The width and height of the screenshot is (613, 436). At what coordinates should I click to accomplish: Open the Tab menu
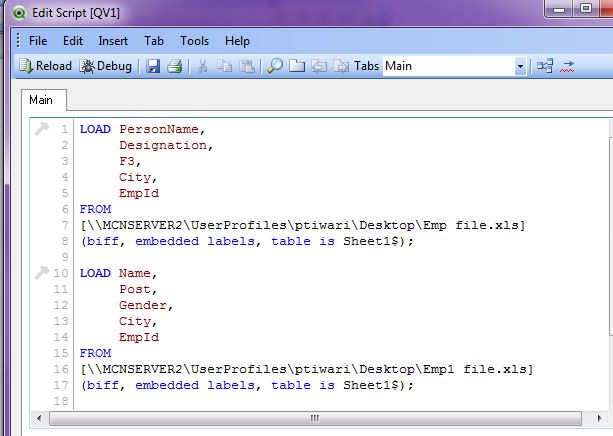[x=154, y=41]
